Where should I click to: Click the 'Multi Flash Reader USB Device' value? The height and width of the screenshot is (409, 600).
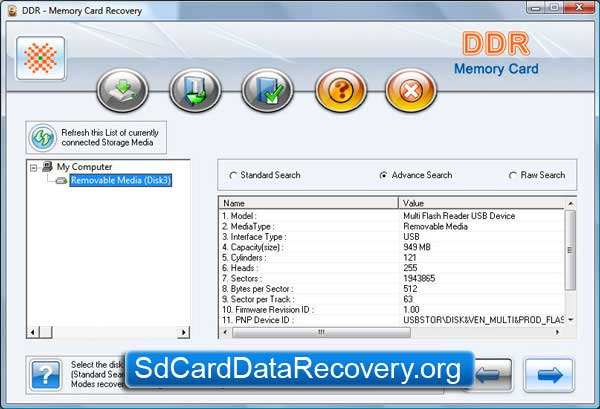point(459,216)
